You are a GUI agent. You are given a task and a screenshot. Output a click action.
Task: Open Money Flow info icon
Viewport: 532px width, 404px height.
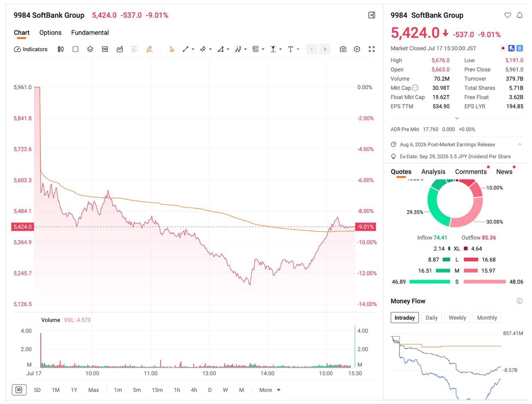(520, 301)
